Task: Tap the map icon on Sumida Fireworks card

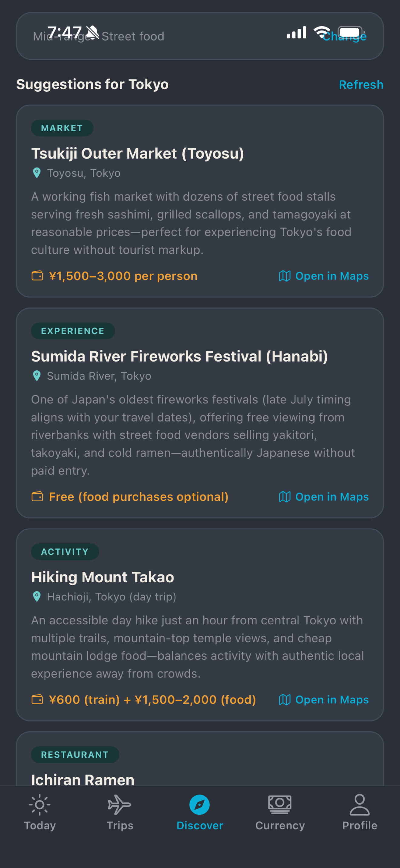Action: (x=285, y=497)
